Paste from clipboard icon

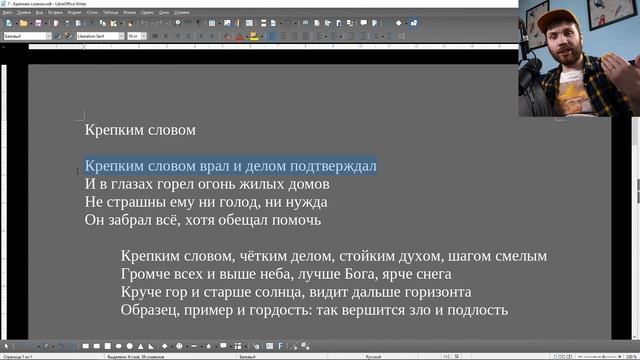pyautogui.click(x=113, y=23)
